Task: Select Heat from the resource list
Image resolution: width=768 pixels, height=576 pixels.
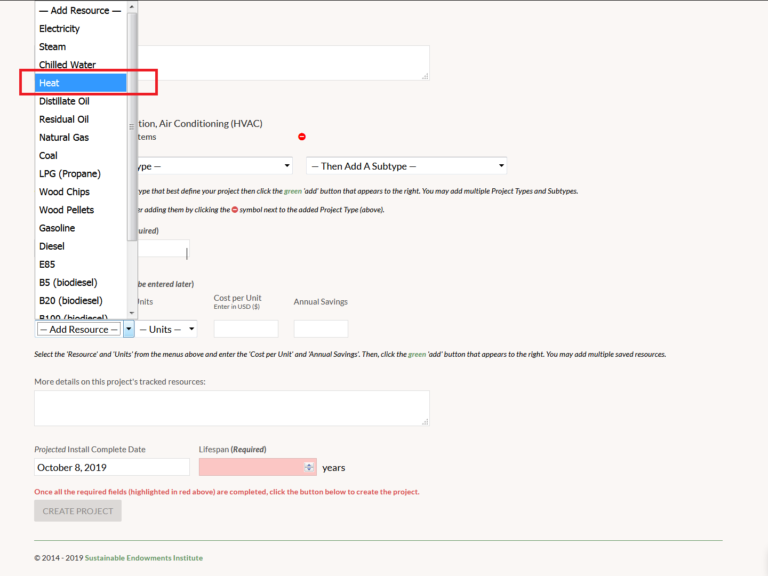Action: pos(80,83)
